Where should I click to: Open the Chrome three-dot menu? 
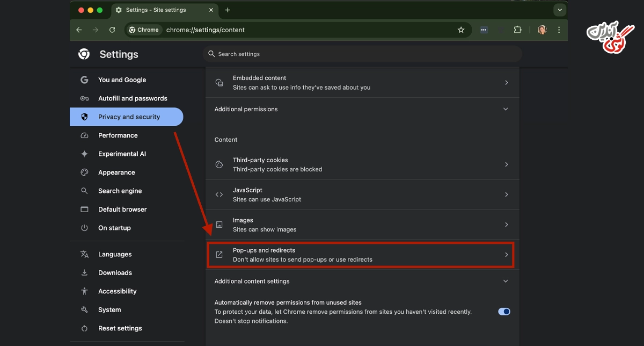pos(559,30)
